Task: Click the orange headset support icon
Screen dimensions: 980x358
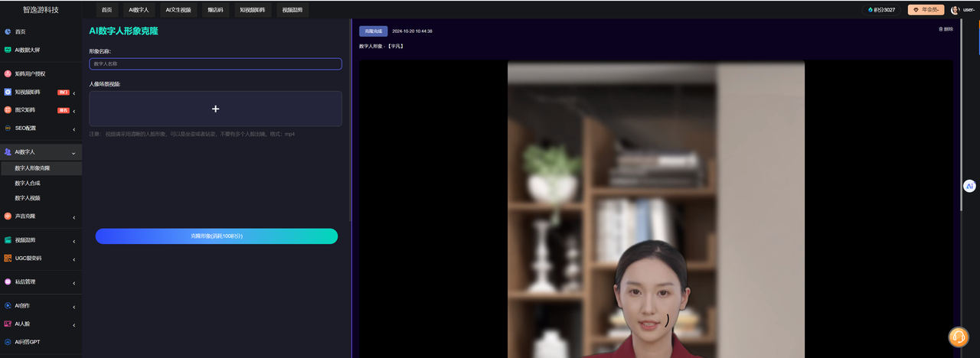Action: [959, 337]
